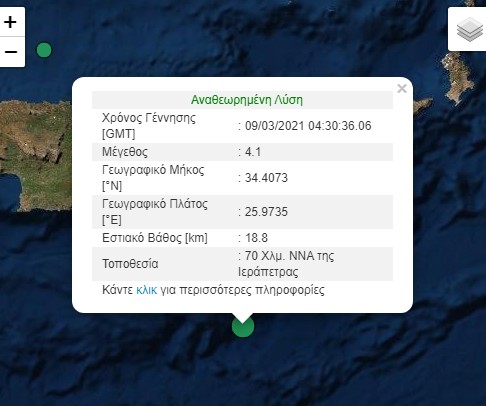Screen dimensions: 486x406
Task: Click the magnitude value 4.1
Action: point(253,152)
